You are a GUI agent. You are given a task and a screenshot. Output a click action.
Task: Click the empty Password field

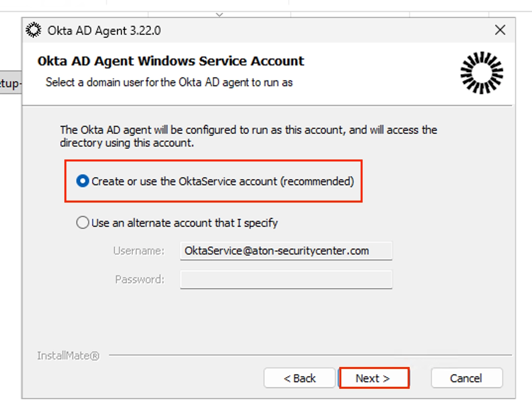pyautogui.click(x=286, y=279)
